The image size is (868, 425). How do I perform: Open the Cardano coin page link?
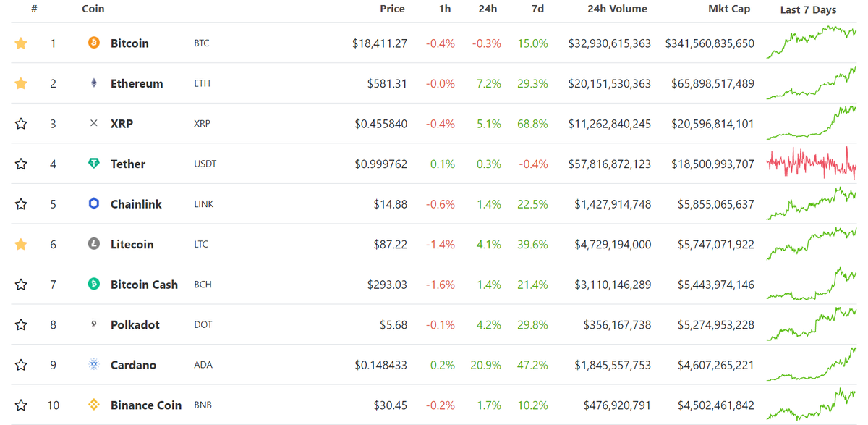[x=133, y=365]
